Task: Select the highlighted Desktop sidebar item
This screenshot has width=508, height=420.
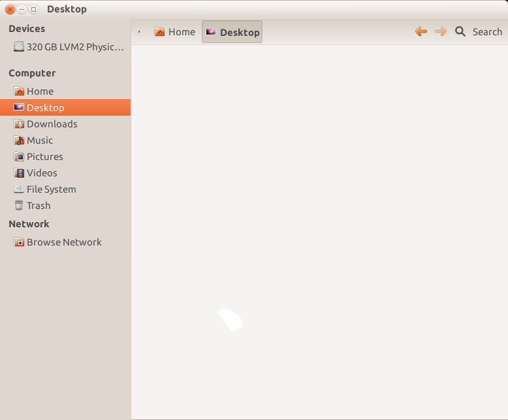Action: [45, 108]
